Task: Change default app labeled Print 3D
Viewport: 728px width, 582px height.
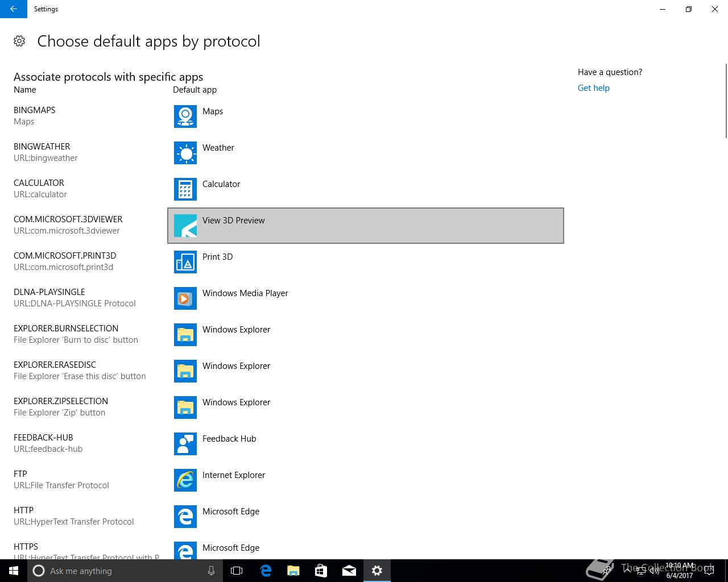Action: tap(366, 262)
